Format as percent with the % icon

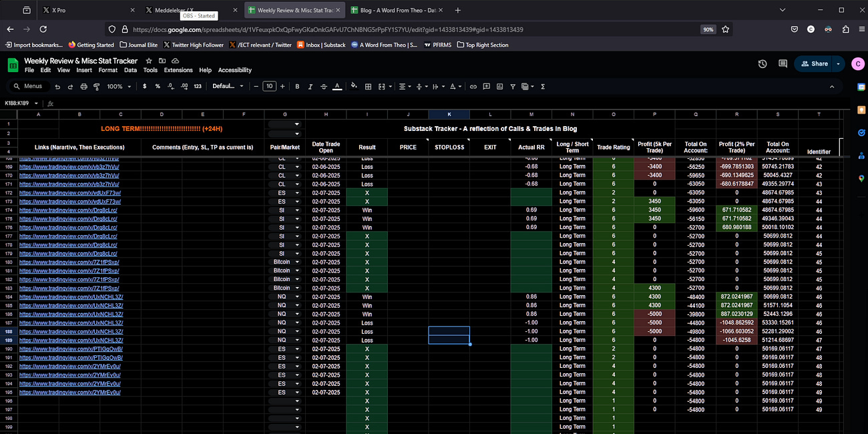point(158,86)
